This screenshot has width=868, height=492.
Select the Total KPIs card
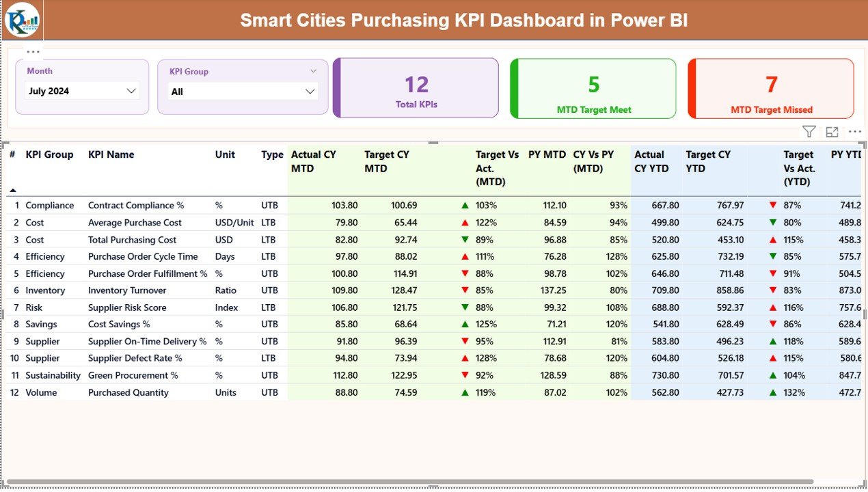click(x=416, y=87)
